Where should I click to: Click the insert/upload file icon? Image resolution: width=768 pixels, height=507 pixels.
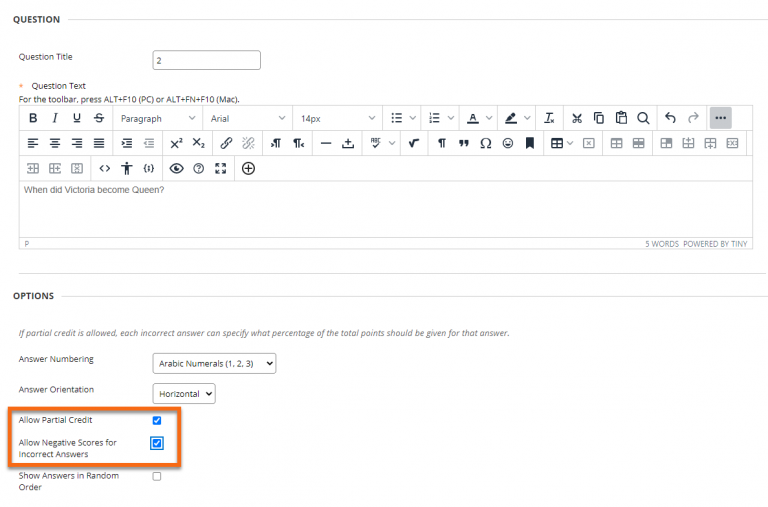(348, 144)
